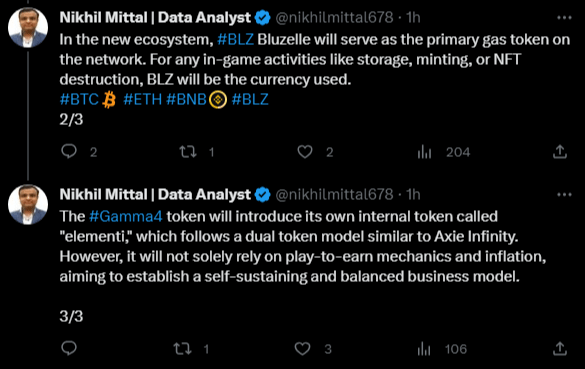Open the #ETH hashtag link
Screen dimensions: 585x369
143,99
